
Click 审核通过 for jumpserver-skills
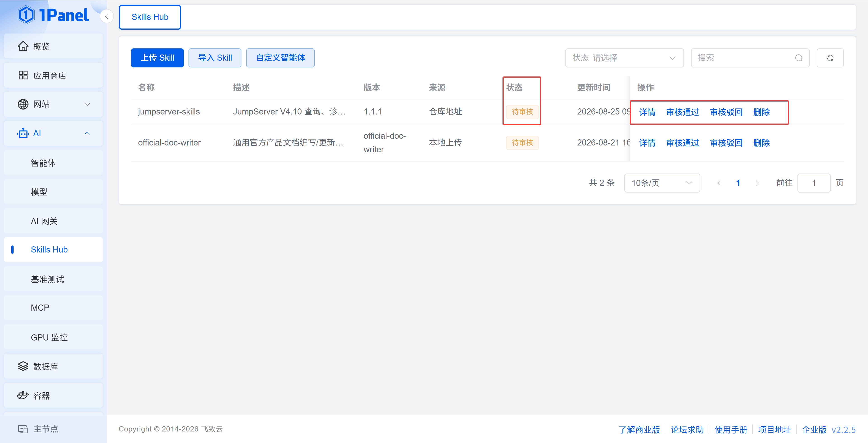[x=682, y=112]
